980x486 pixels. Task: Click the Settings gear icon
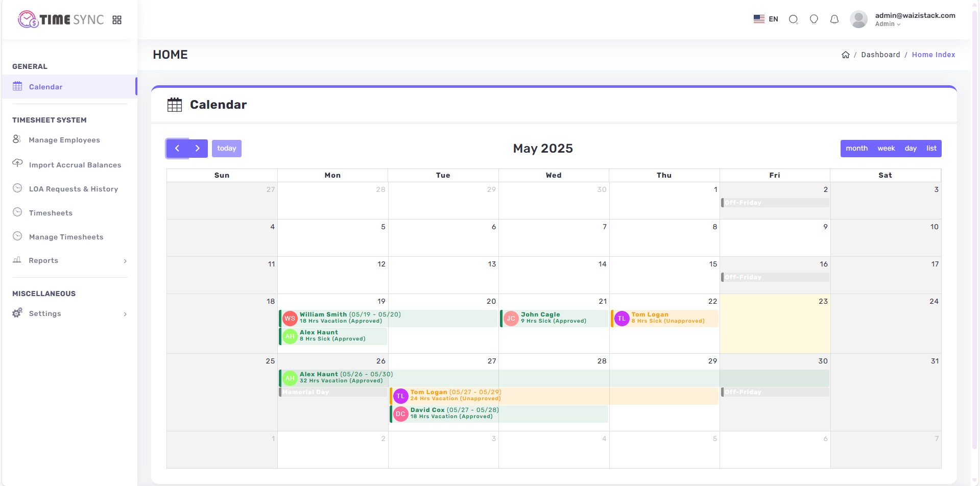[x=17, y=313]
